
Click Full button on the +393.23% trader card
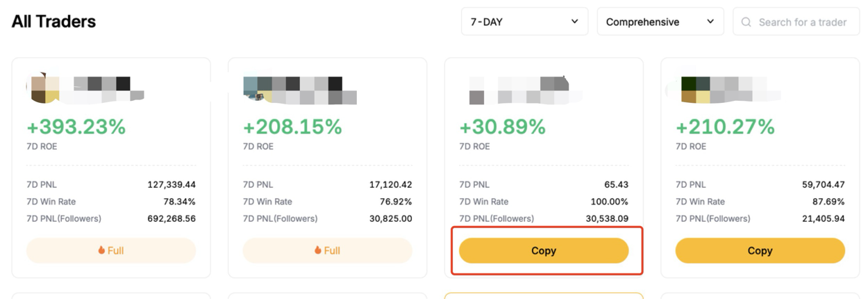[111, 250]
